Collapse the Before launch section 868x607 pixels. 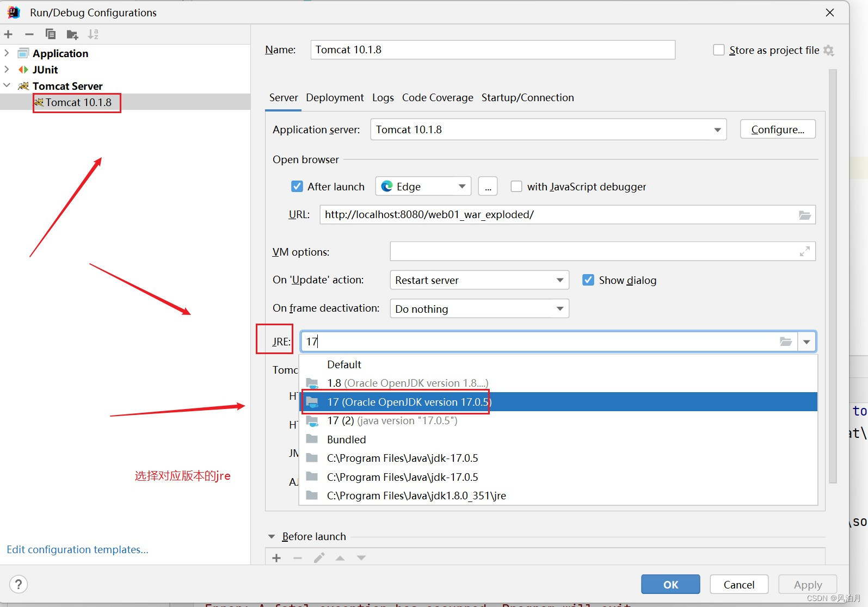click(x=272, y=536)
